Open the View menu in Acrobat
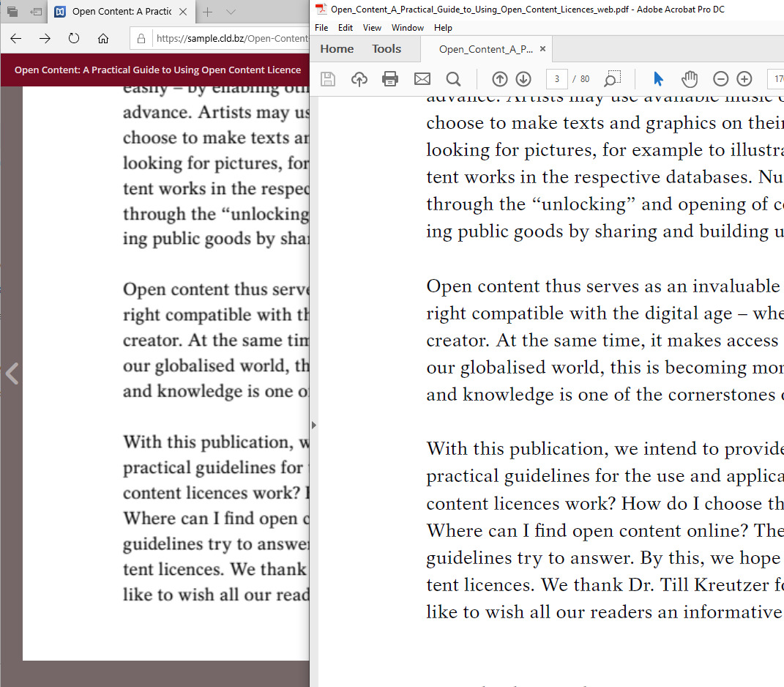Image resolution: width=784 pixels, height=687 pixels. tap(372, 28)
